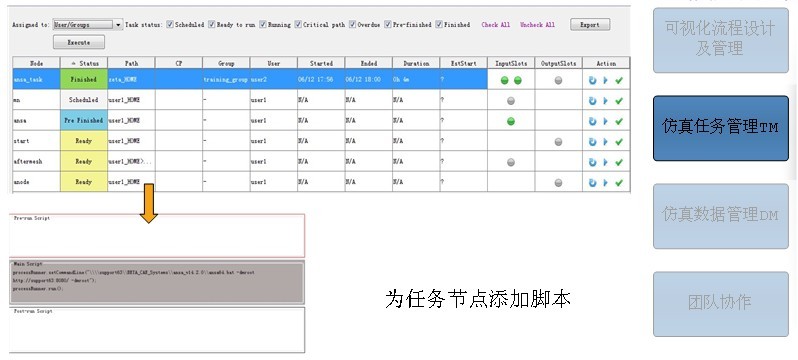Toggle the Scheduled status checkbox
This screenshot has height=360, width=798.
(170, 24)
